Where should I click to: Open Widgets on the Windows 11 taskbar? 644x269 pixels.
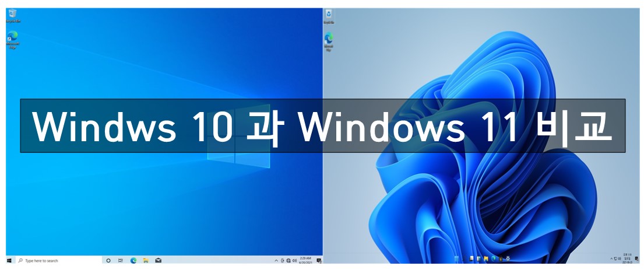(x=478, y=258)
